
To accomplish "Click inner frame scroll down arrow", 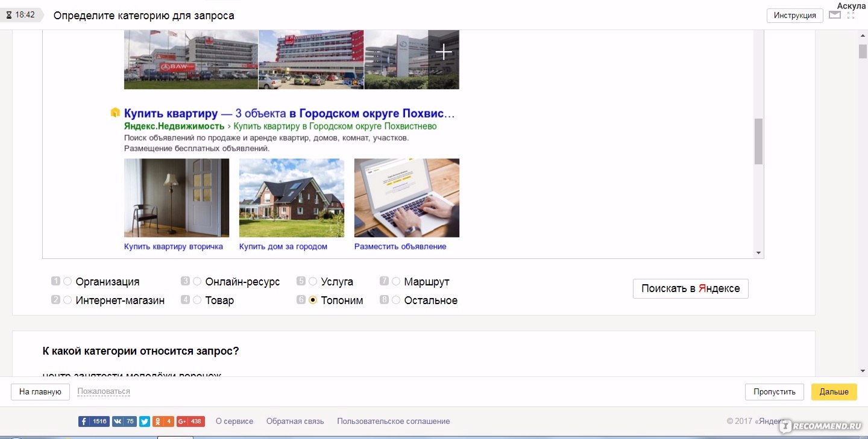I will pyautogui.click(x=758, y=253).
